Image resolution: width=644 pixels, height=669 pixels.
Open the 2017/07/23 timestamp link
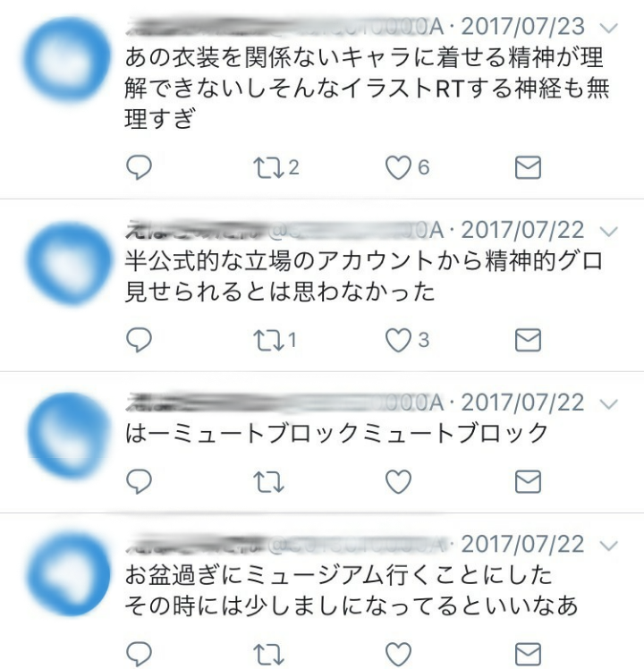pos(522,27)
